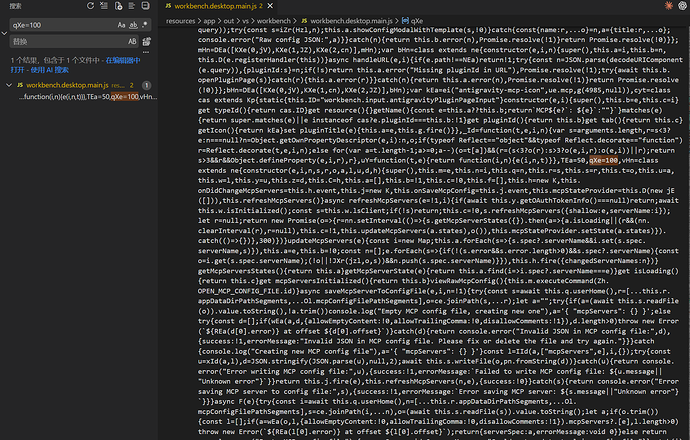Click 搜索 panel title
This screenshot has width=690, height=440.
click(x=15, y=6)
